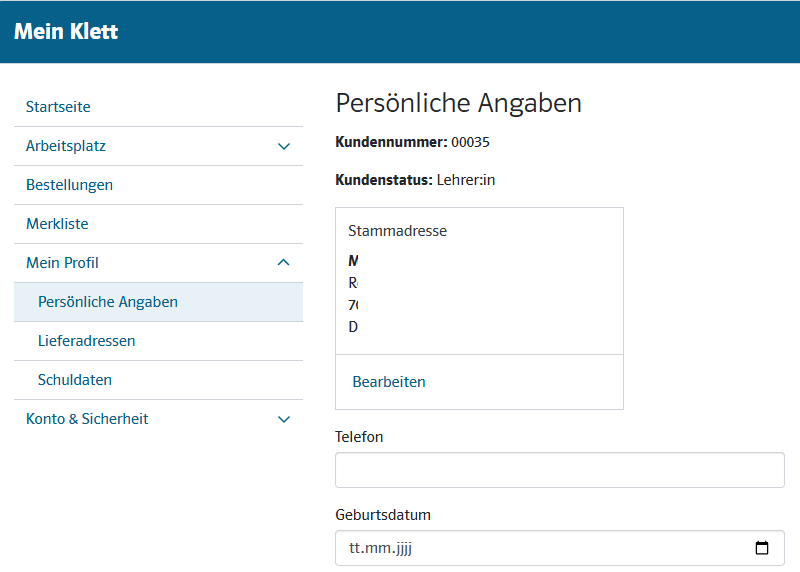Click the Kundennummer 00035 text

(412, 142)
